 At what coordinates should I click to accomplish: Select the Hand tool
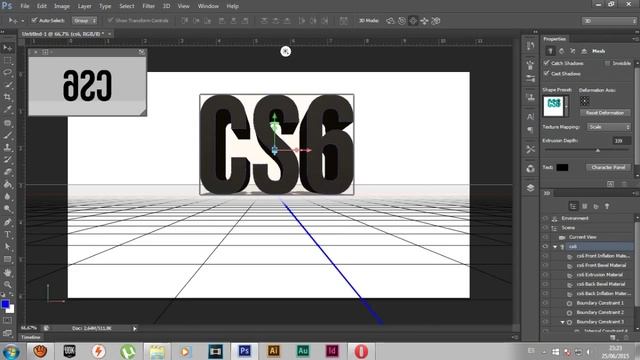[7, 272]
